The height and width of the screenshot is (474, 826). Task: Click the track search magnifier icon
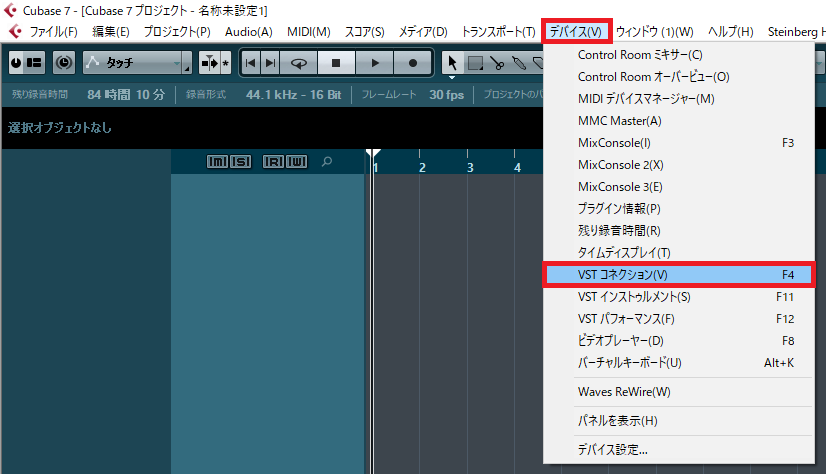click(x=327, y=161)
